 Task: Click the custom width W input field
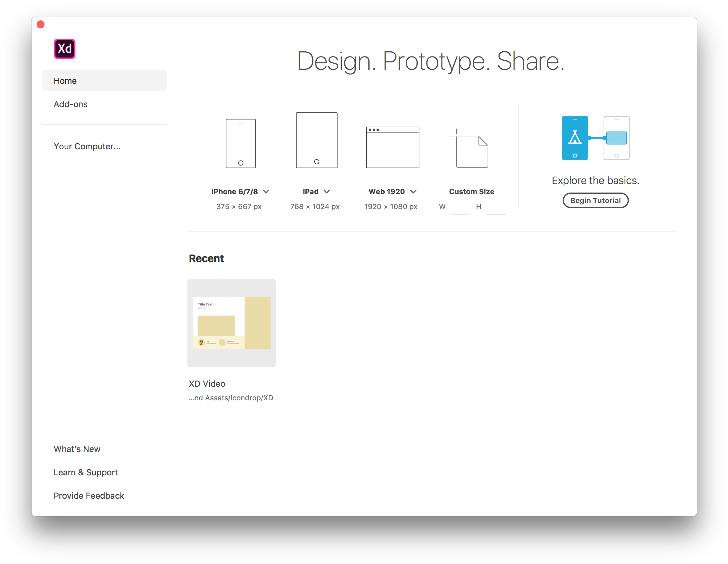click(460, 207)
